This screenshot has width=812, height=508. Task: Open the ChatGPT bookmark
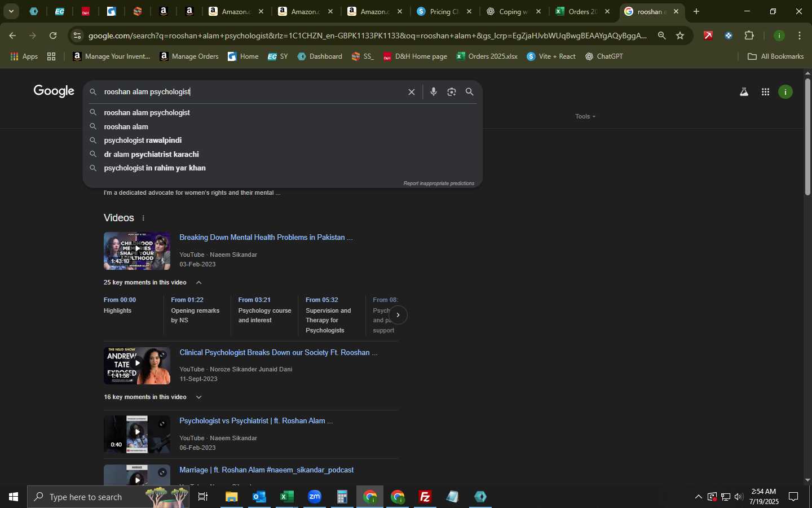[604, 56]
